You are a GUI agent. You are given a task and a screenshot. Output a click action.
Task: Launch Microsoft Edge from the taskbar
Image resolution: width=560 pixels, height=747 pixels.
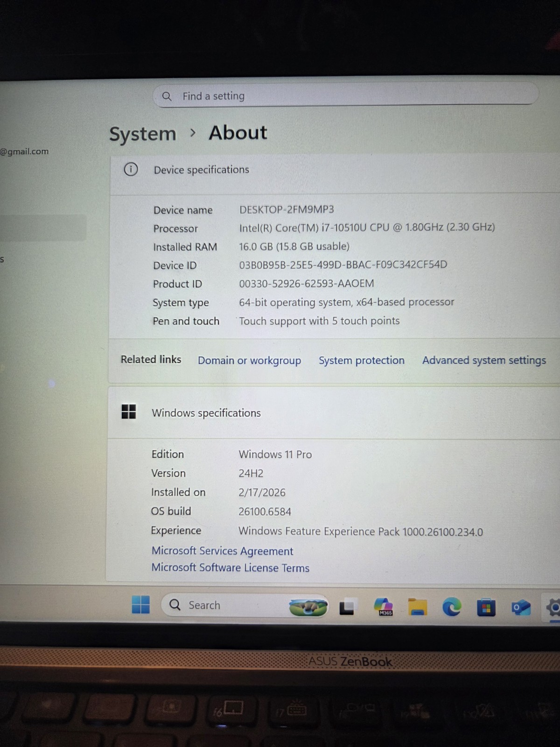451,607
